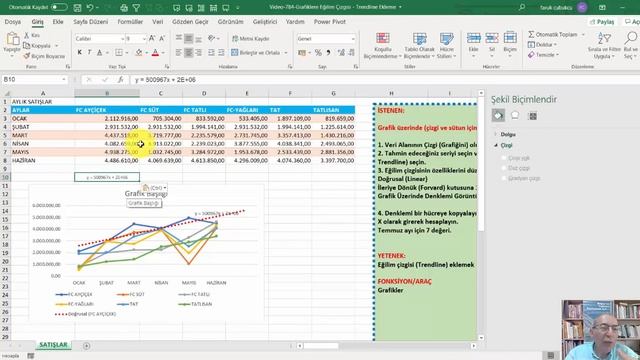Click the Kopyala copy button
This screenshot has width=640, height=360.
coord(37,46)
